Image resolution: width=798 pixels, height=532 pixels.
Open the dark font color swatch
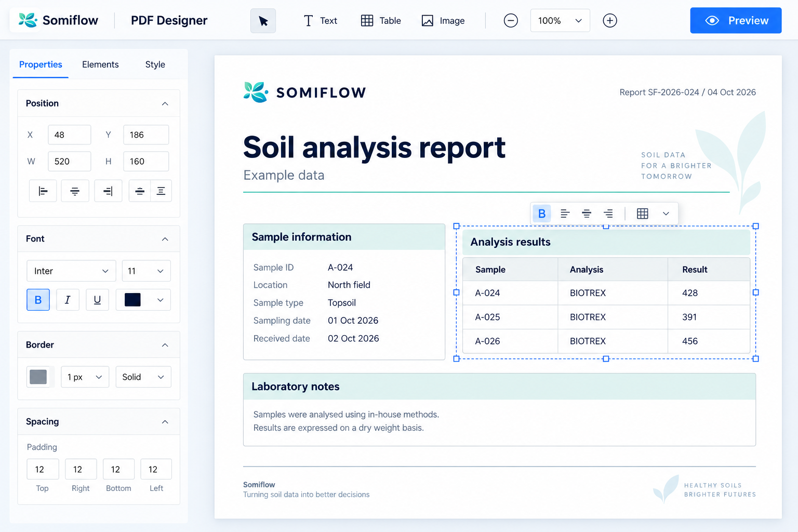point(132,300)
